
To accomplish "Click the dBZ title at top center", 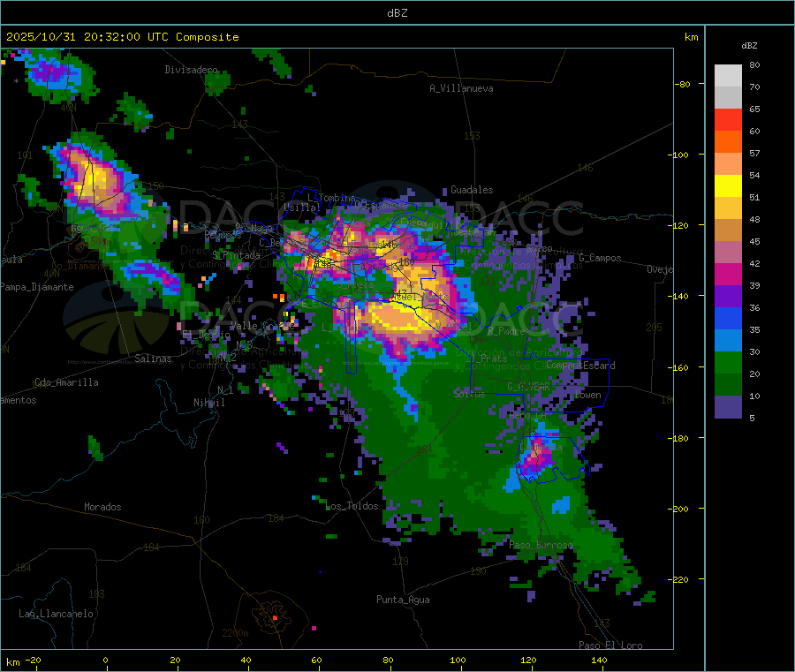I will point(397,13).
